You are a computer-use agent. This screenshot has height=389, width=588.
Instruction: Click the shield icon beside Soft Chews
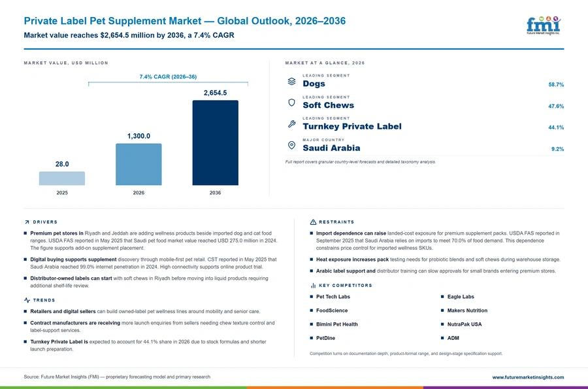point(291,103)
